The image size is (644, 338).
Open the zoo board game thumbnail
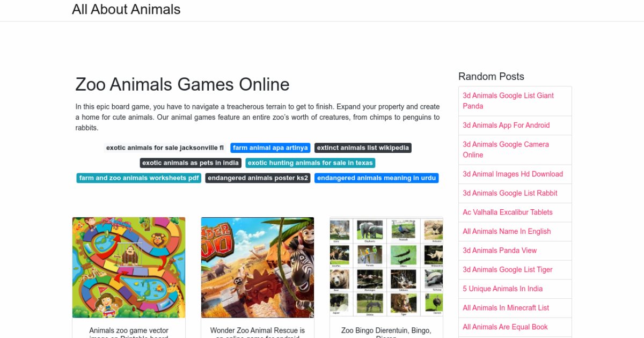pos(129,267)
